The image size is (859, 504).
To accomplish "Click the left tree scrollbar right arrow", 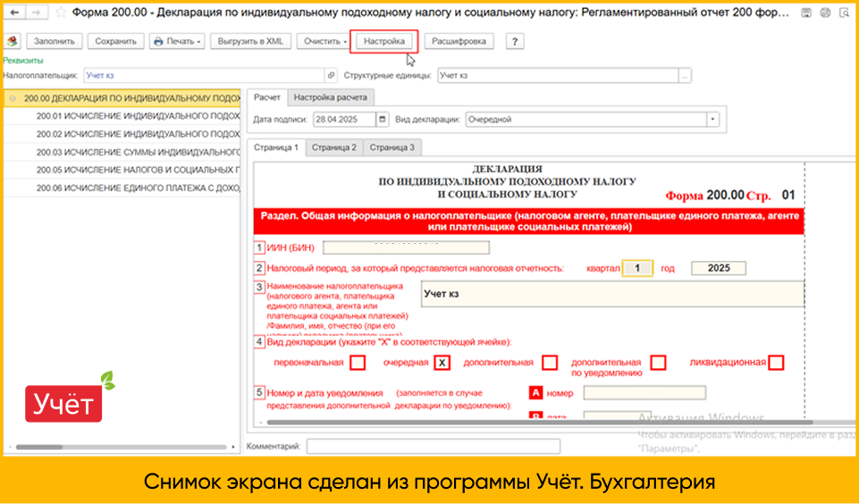I will point(233,447).
